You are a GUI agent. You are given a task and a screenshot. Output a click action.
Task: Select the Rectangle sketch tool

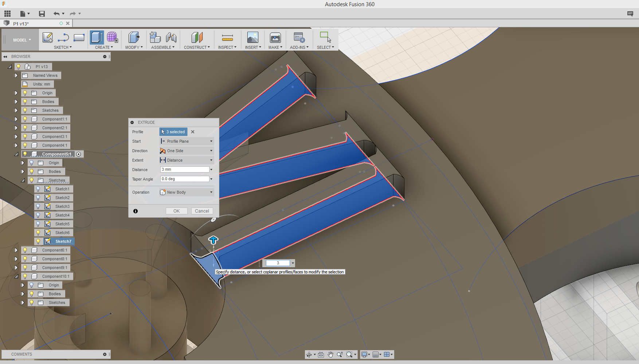click(x=79, y=37)
